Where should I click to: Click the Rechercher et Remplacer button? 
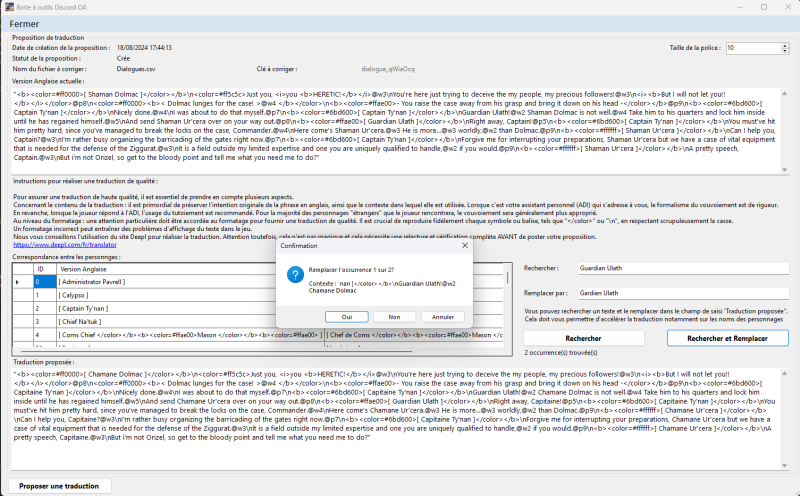[x=728, y=338]
